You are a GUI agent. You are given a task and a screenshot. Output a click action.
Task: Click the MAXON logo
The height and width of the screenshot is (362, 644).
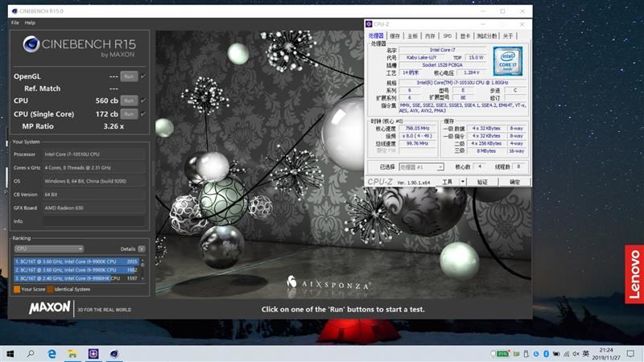tap(50, 308)
